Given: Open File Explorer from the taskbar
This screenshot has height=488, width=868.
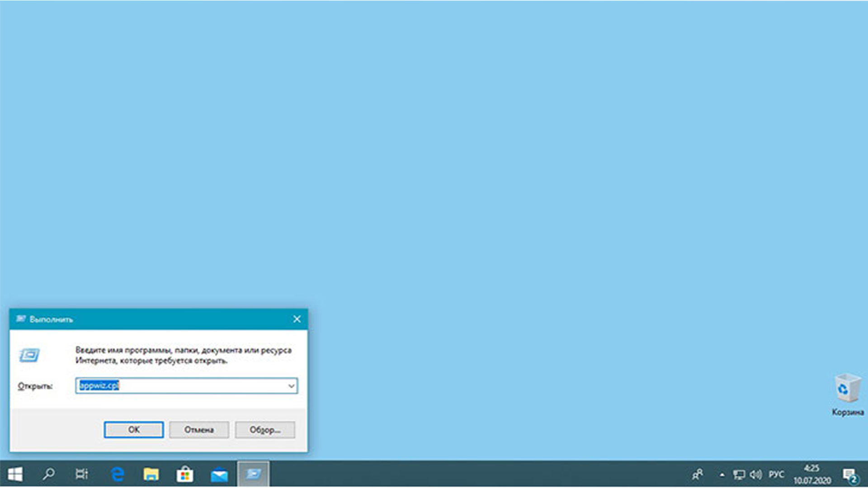Looking at the screenshot, I should [x=151, y=474].
